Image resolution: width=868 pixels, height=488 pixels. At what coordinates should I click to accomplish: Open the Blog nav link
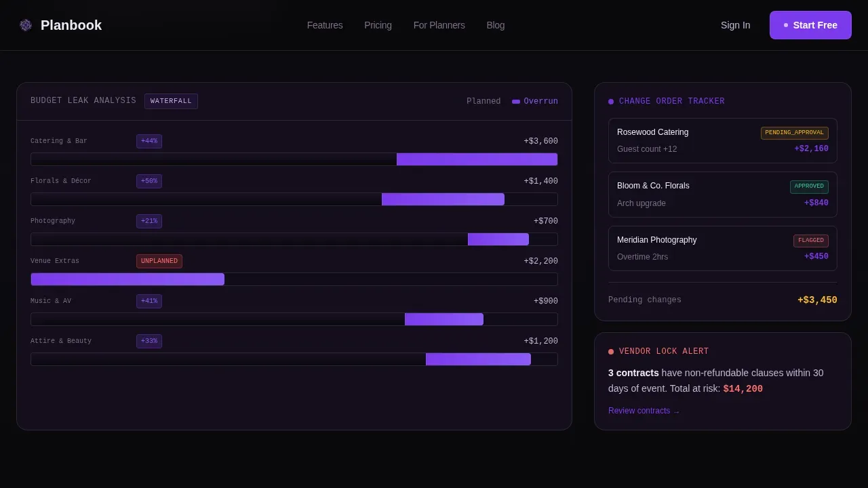[x=496, y=25]
